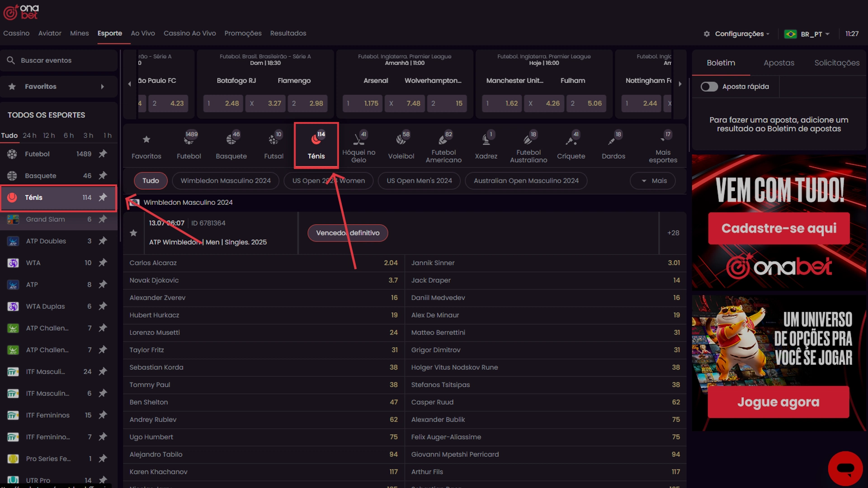Bet on Jannik Sinner at 3.01
Screen dimensions: 868x488
pyautogui.click(x=545, y=263)
